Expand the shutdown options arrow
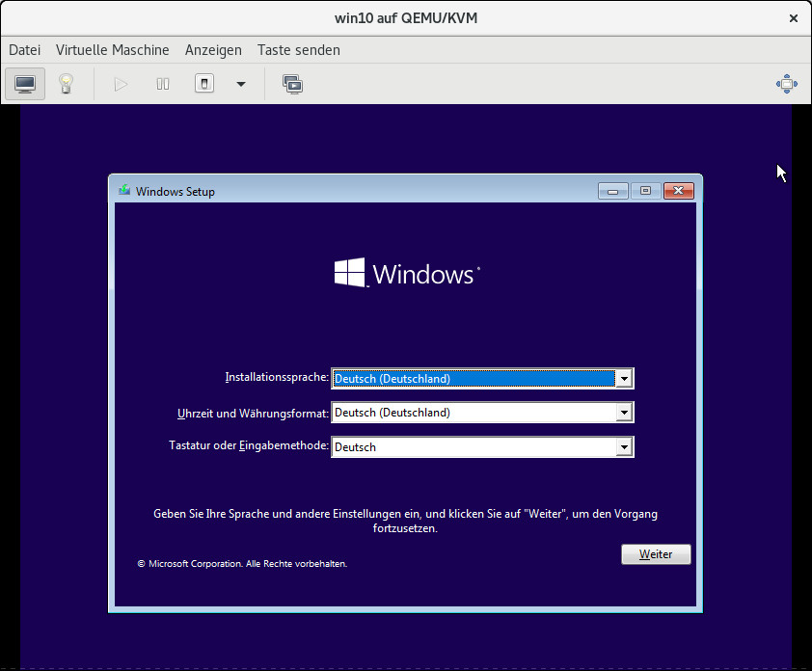This screenshot has width=812, height=671. [x=241, y=84]
